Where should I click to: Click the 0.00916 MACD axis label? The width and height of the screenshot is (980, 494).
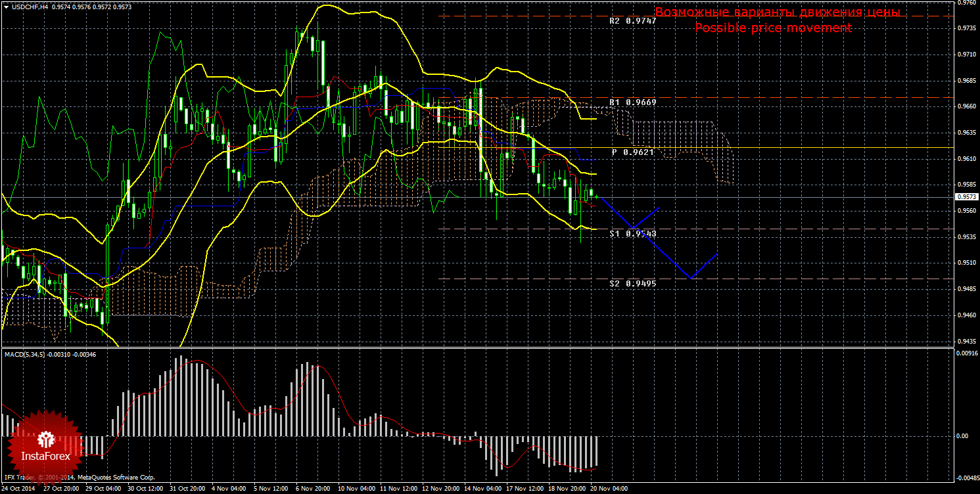[965, 354]
